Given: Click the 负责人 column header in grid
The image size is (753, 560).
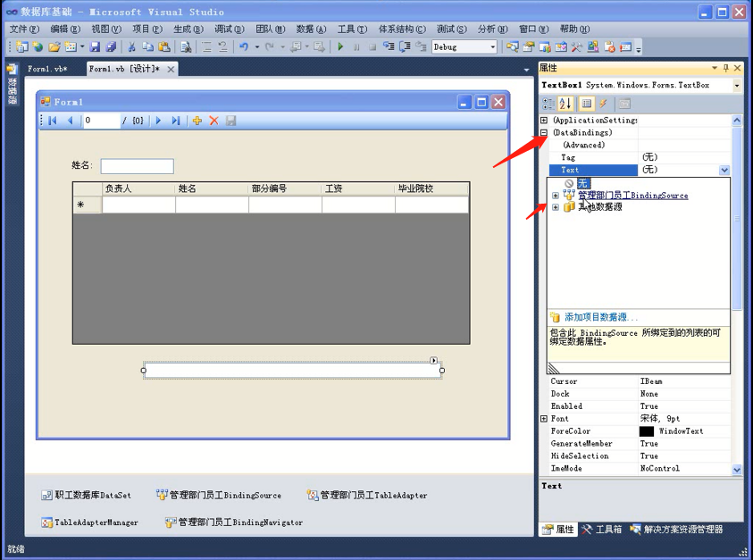Looking at the screenshot, I should point(138,188).
